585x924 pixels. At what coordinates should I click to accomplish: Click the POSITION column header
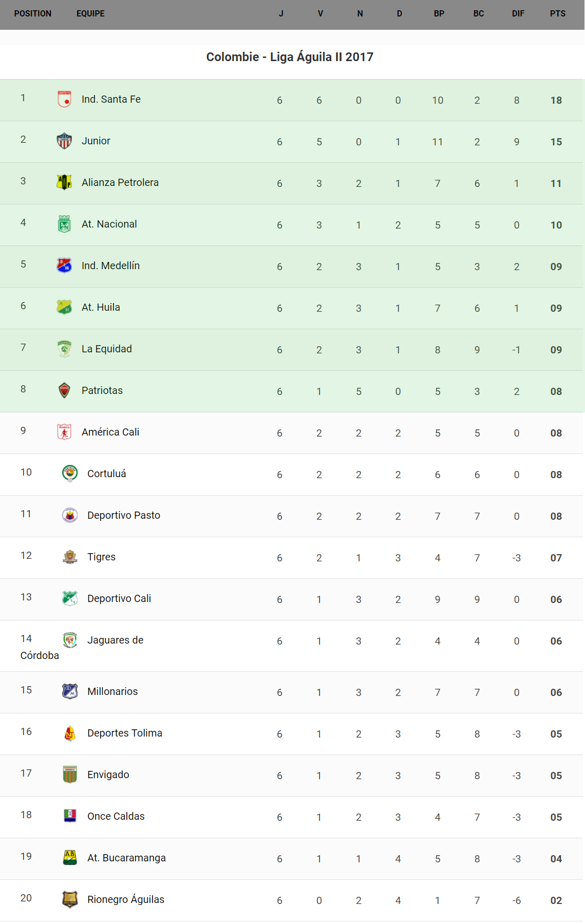pos(33,13)
